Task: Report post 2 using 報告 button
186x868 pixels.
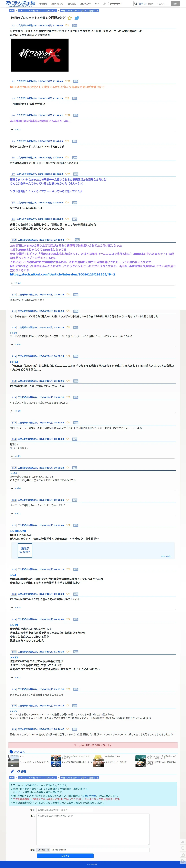Action: pyautogui.click(x=76, y=81)
